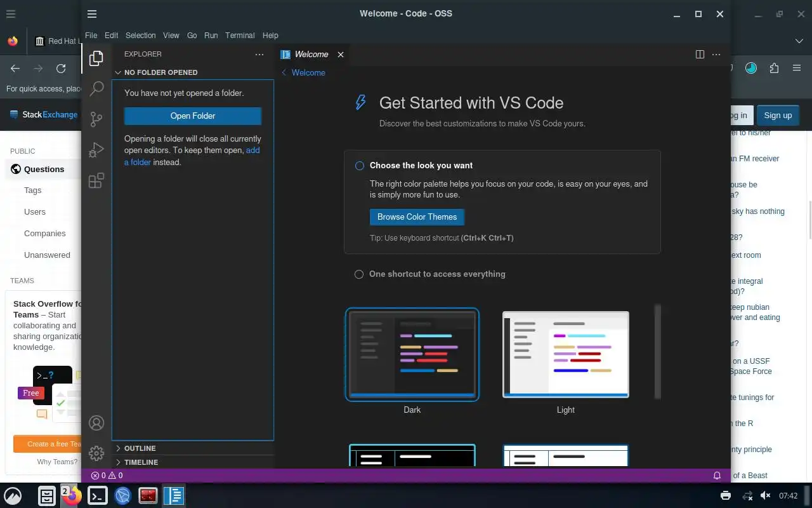Collapse the No Folder Opened section
Image resolution: width=812 pixels, height=508 pixels.
(x=193, y=72)
